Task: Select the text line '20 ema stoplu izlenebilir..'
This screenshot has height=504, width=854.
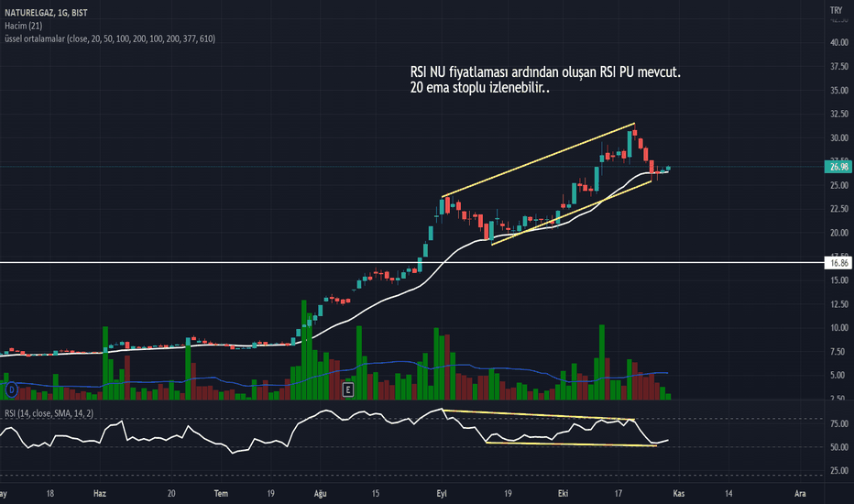Action: coord(480,87)
